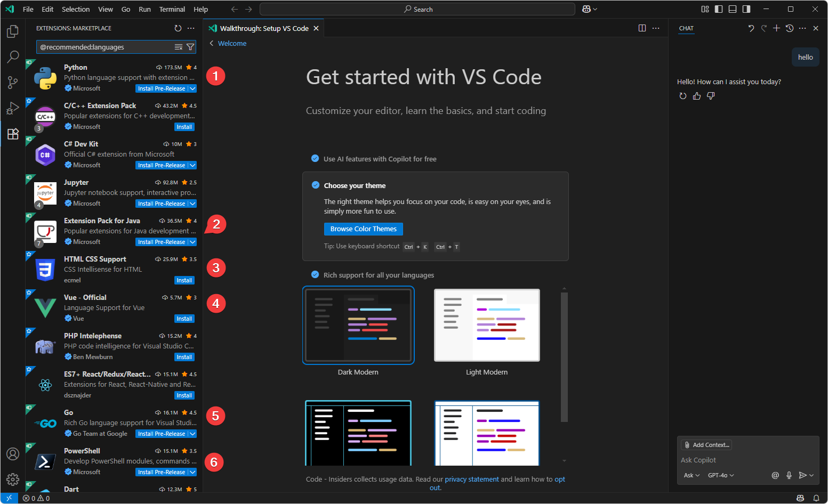
Task: Mark chat response as helpful
Action: 697,96
